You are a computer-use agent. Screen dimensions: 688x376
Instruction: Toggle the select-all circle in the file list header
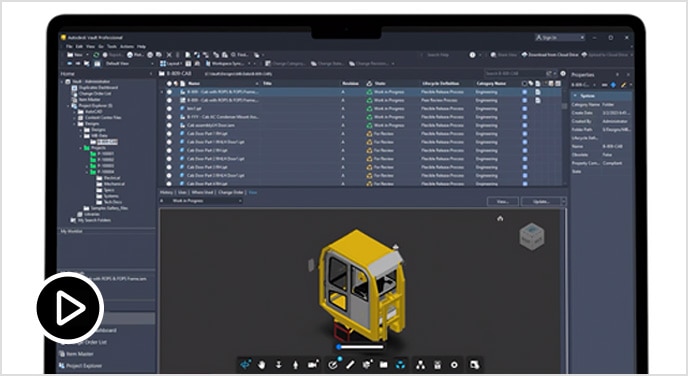[169, 83]
